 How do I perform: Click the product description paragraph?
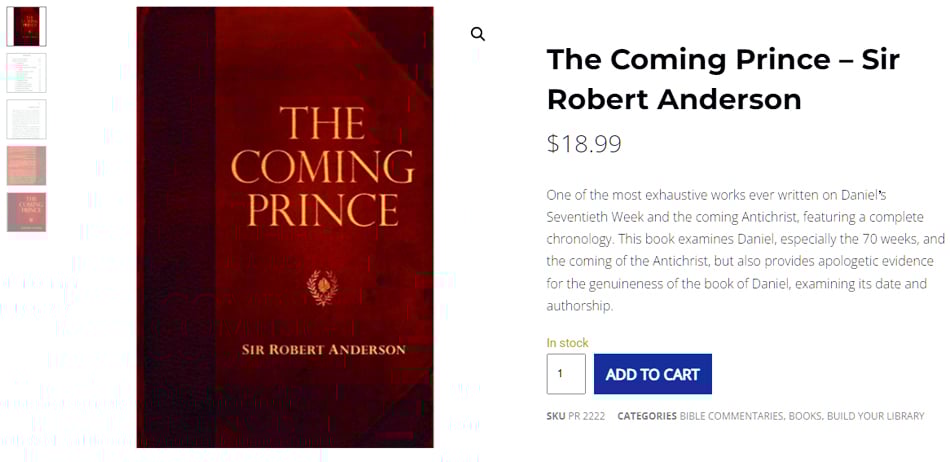(x=745, y=250)
